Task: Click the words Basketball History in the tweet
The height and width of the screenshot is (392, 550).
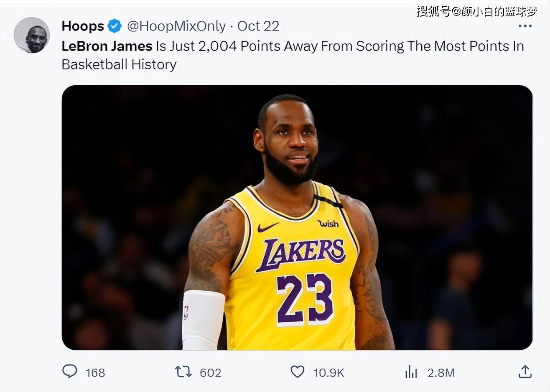Action: 119,65
